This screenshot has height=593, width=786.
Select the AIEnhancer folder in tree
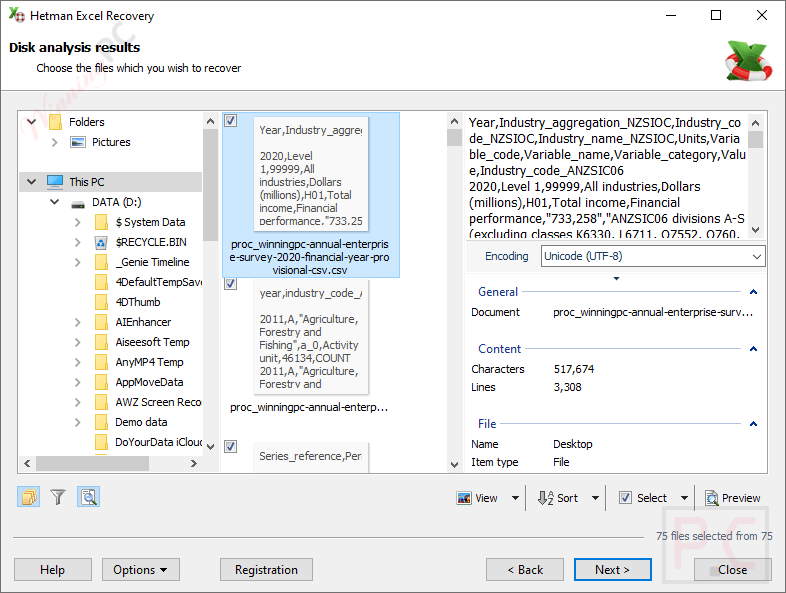pos(143,322)
